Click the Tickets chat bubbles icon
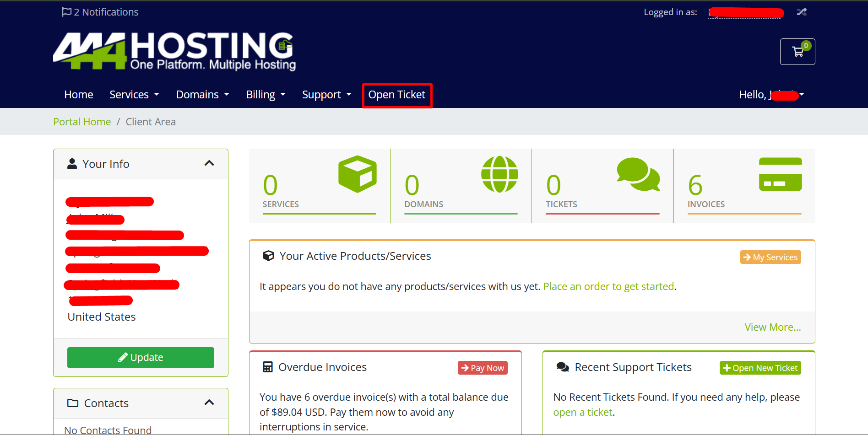Viewport: 868px width, 435px height. (x=638, y=174)
